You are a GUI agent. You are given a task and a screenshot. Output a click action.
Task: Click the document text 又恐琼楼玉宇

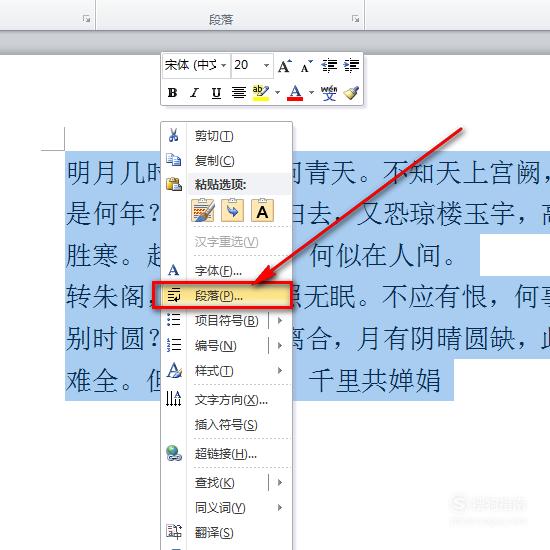coord(435,214)
